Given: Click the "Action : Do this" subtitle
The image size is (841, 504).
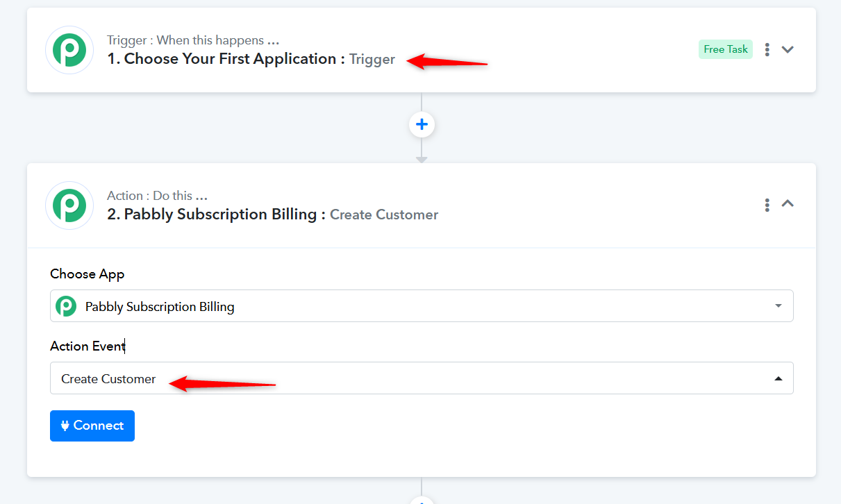Looking at the screenshot, I should click(x=157, y=196).
